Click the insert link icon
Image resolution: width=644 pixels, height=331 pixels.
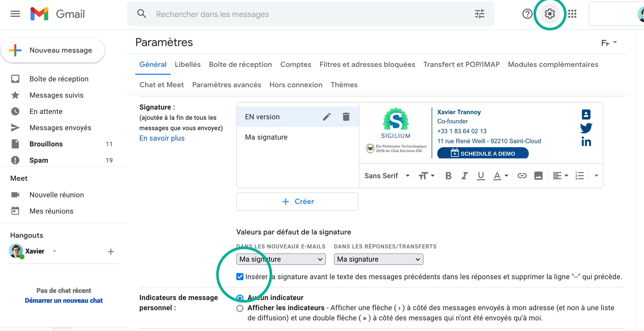(522, 176)
